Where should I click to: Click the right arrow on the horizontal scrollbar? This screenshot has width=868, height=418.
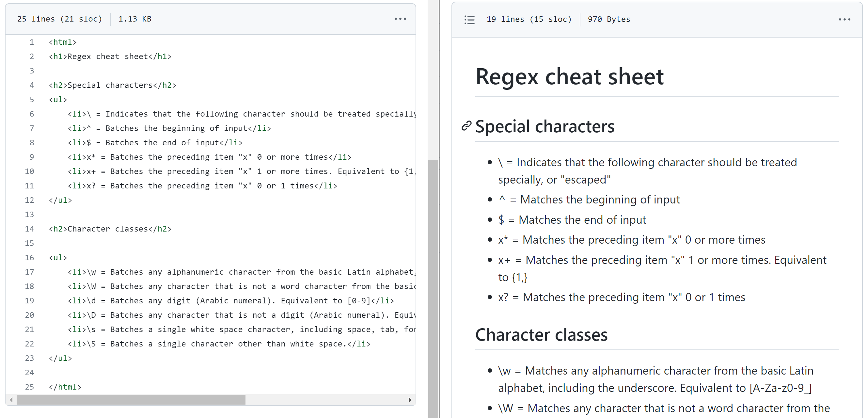(410, 400)
